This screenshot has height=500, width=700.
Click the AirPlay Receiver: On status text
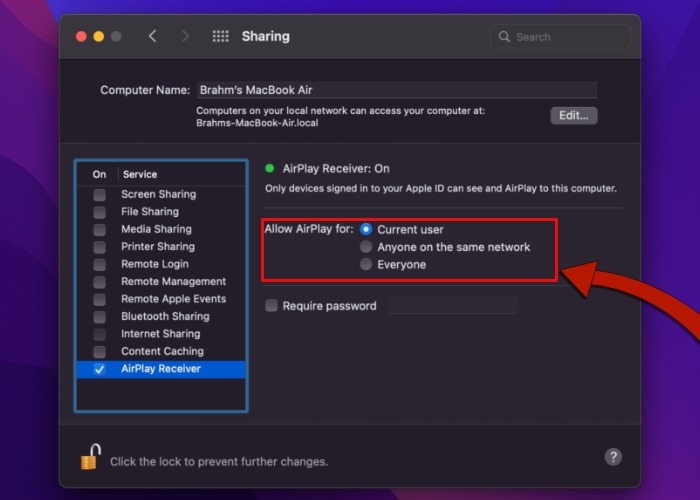click(336, 169)
